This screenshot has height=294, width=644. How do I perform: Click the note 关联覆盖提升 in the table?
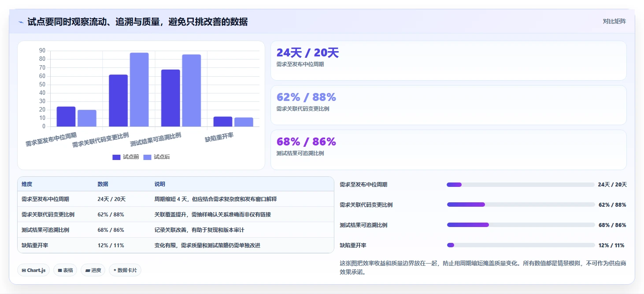click(170, 215)
